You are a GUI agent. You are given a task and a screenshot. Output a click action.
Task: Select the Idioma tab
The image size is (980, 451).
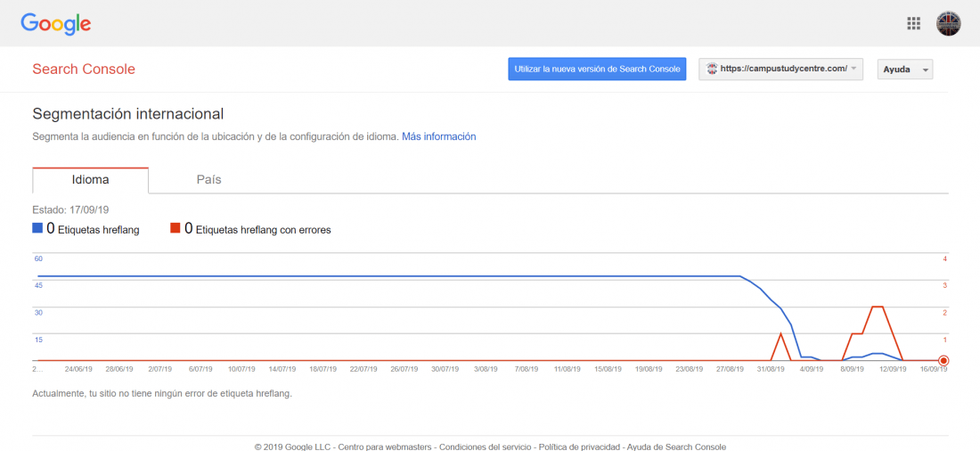(91, 180)
